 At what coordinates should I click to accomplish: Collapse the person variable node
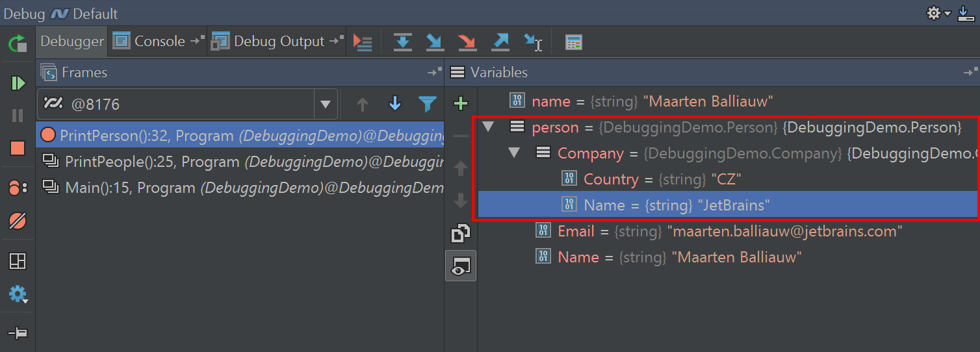[489, 127]
